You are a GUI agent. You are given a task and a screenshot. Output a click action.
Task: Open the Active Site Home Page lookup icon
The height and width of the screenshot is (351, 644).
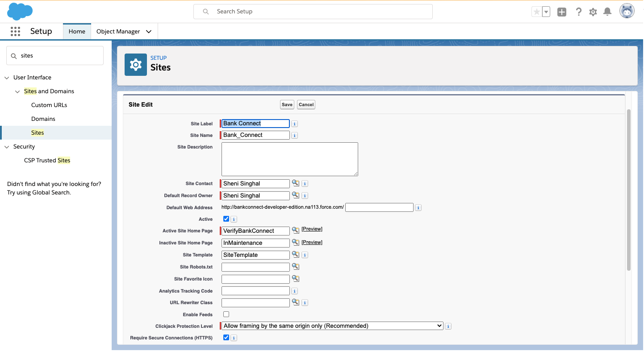[x=296, y=230]
